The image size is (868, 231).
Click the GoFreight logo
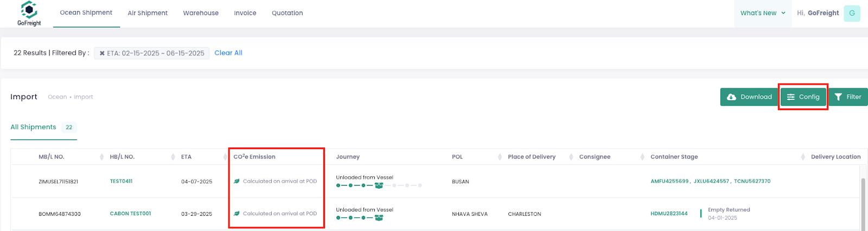pos(29,14)
